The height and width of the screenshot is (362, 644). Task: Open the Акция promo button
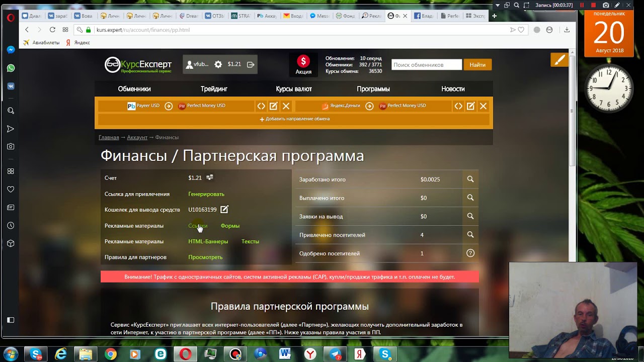(303, 65)
